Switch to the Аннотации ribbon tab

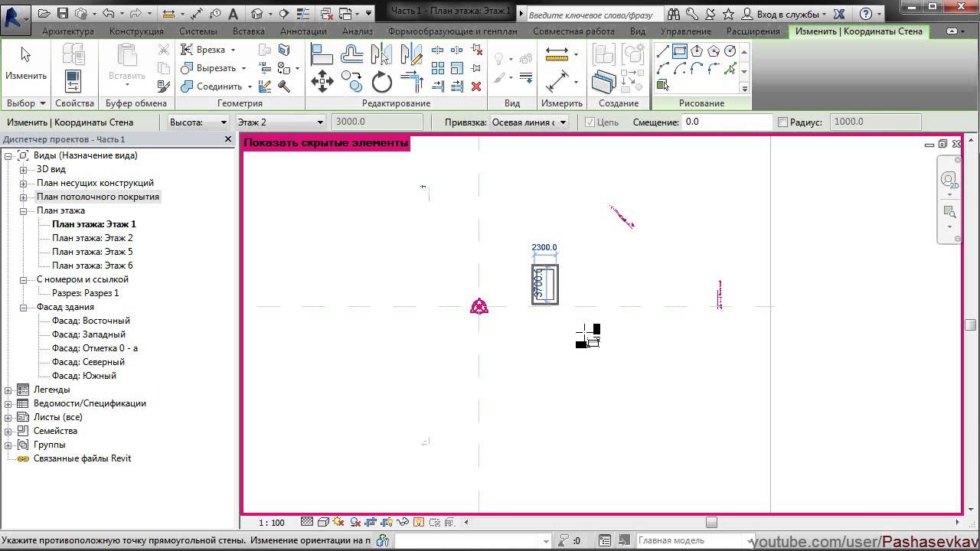(x=303, y=31)
